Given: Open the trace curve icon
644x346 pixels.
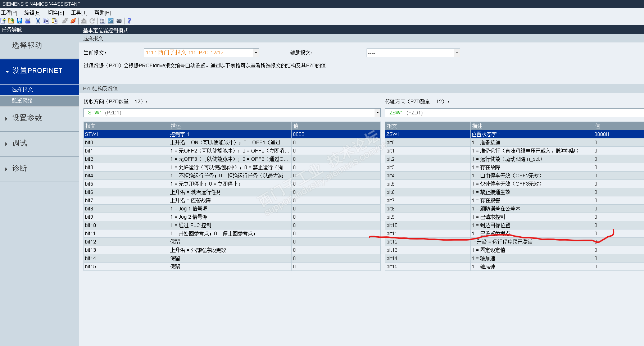Looking at the screenshot, I should click(x=111, y=21).
